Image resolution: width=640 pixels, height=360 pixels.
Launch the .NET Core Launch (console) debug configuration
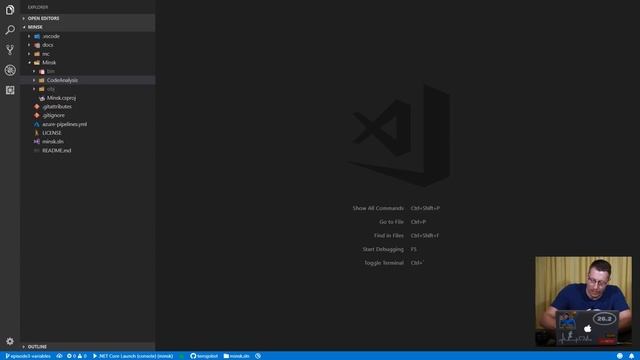click(133, 356)
